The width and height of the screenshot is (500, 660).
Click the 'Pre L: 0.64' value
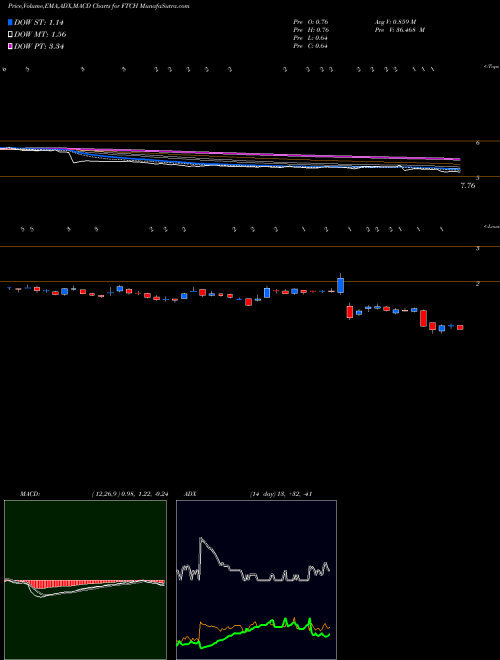(x=311, y=38)
